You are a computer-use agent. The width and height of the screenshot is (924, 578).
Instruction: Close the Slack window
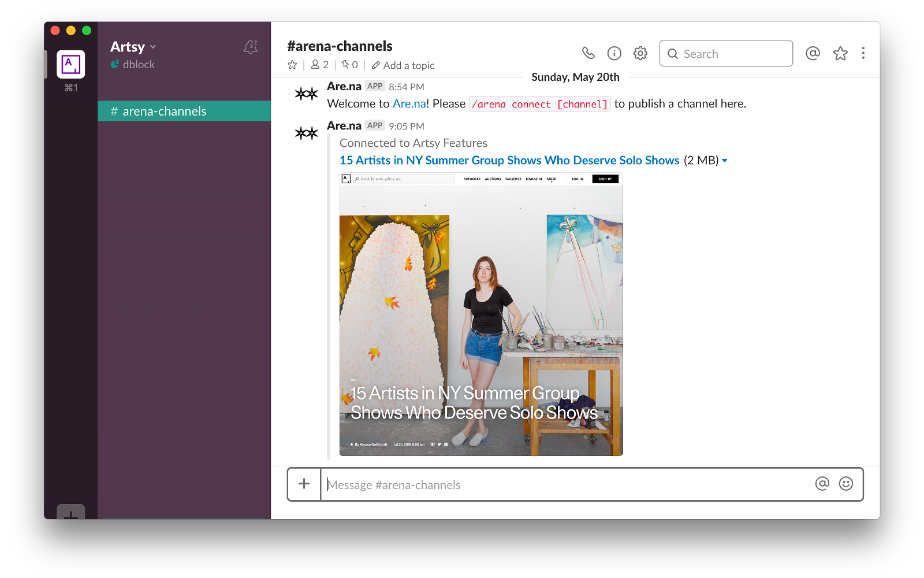point(55,31)
